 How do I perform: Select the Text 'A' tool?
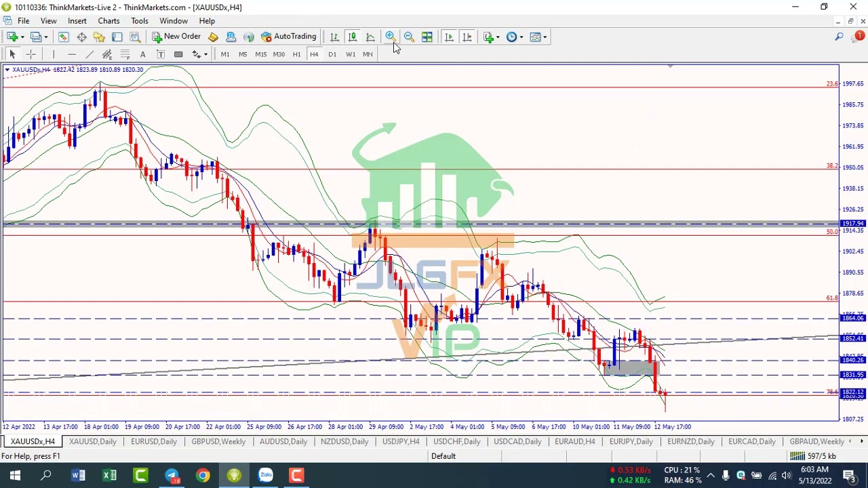(142, 54)
